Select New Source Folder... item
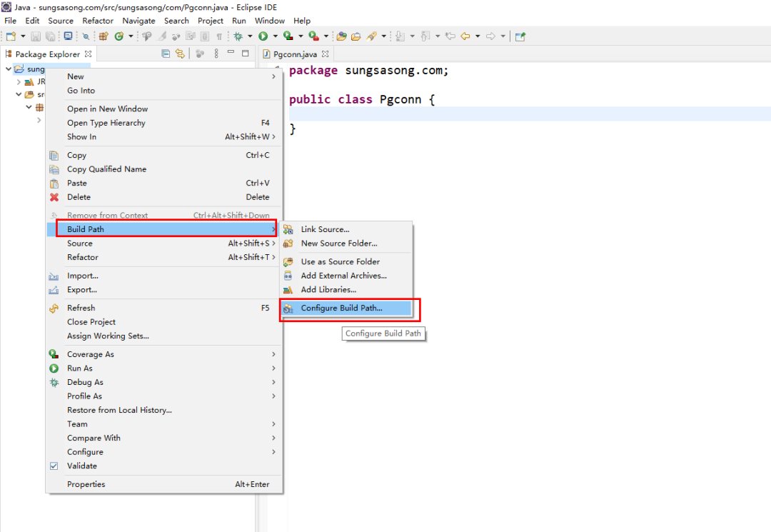The height and width of the screenshot is (532, 771). pyautogui.click(x=346, y=244)
